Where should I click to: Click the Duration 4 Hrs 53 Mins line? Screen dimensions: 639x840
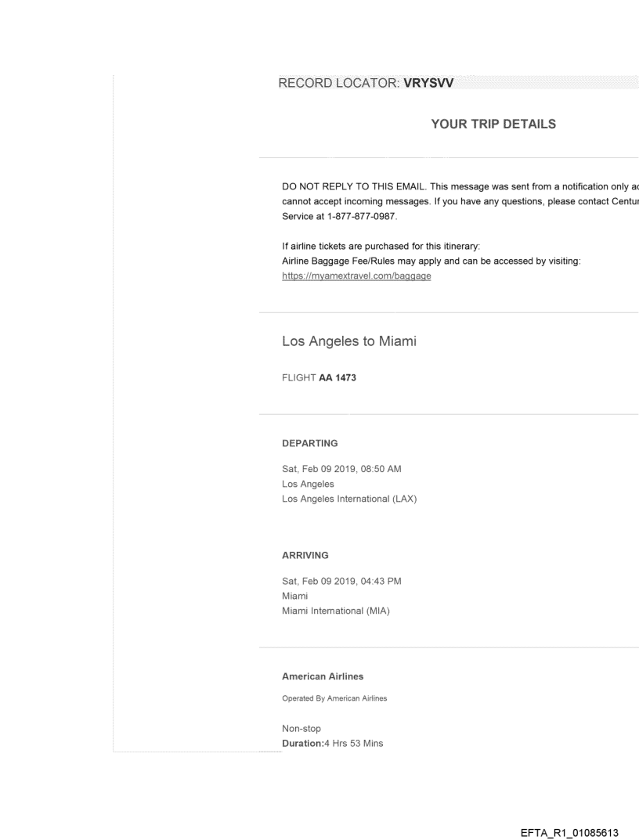tap(332, 743)
